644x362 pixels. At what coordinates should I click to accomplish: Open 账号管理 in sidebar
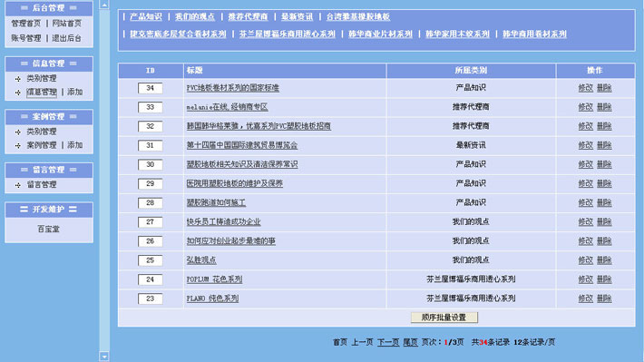tap(26, 38)
